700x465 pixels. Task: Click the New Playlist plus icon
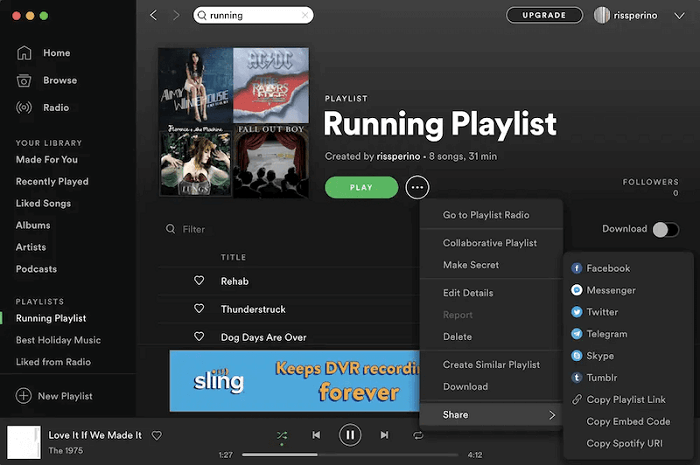(x=24, y=396)
